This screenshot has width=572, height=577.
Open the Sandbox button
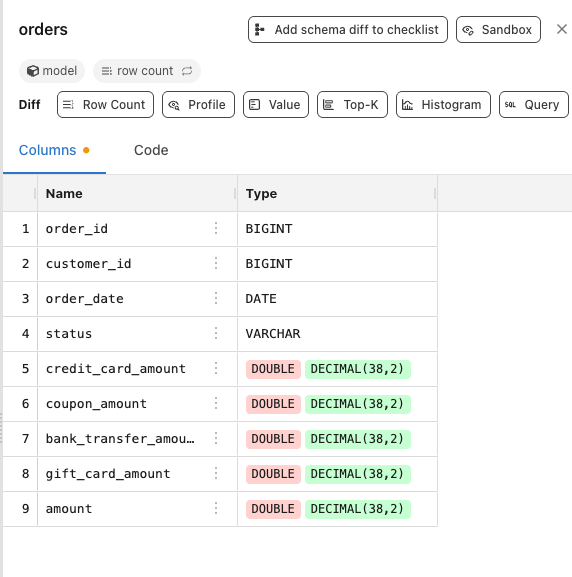coord(498,29)
